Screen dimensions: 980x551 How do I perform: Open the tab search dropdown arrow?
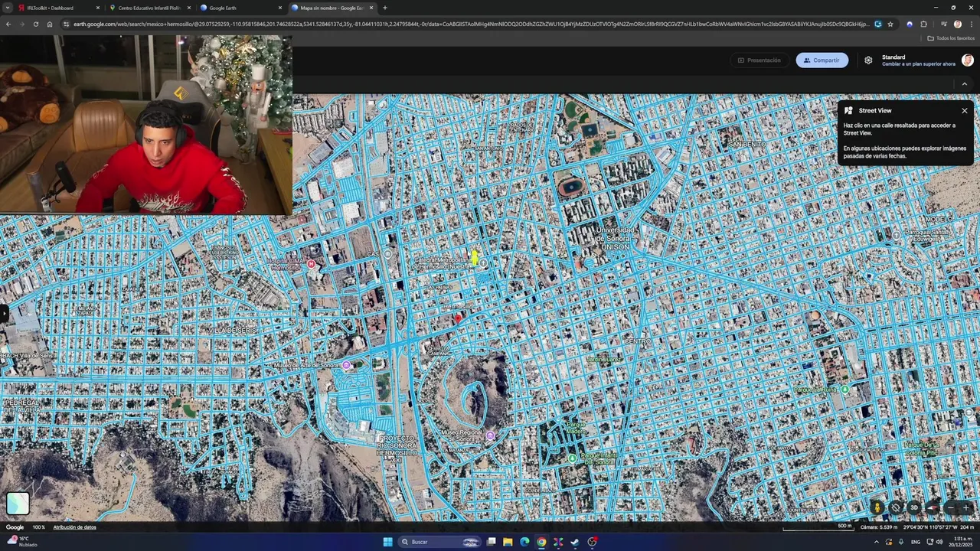(8, 8)
